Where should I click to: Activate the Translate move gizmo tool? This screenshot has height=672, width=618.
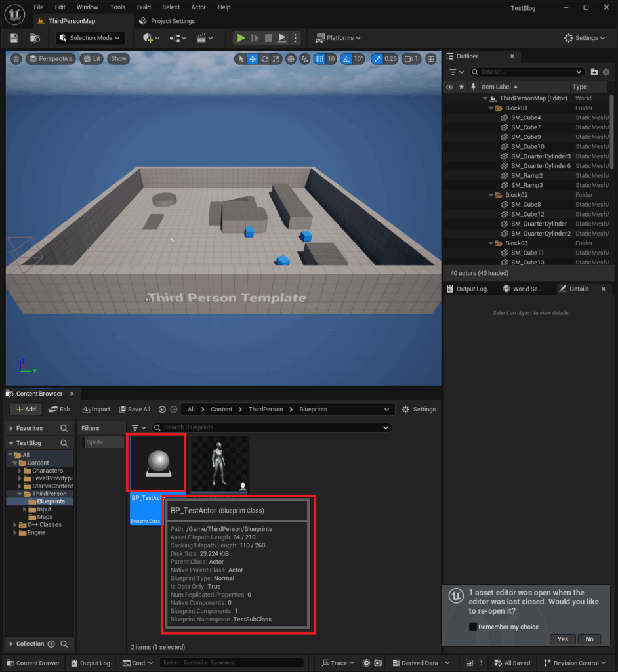click(253, 59)
